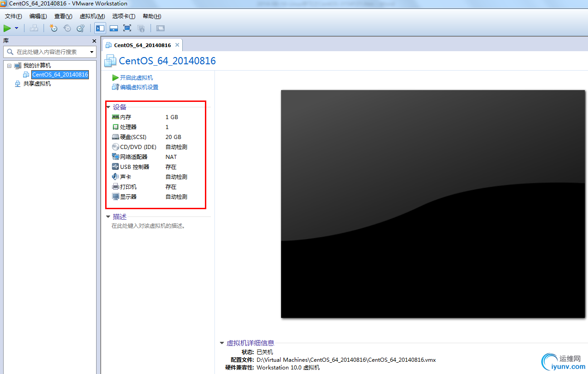Click 开启此虚拟机 link
Viewport: 588px width, 374px height.
tap(137, 77)
